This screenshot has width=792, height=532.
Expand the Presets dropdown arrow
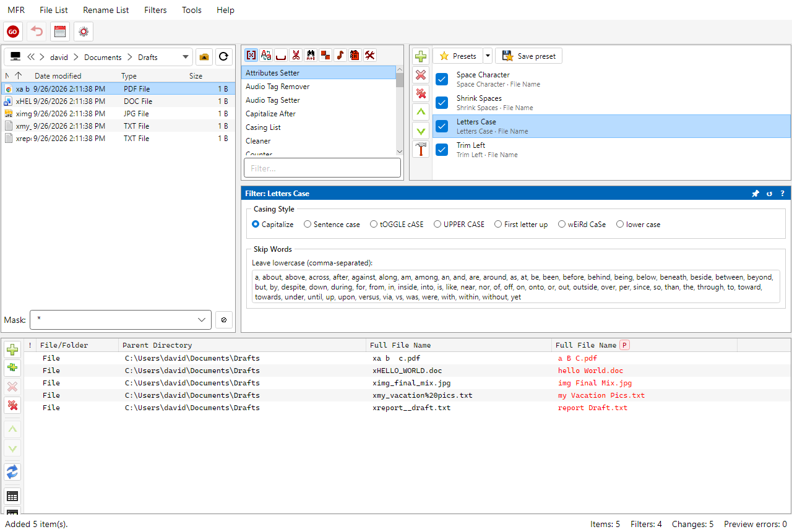point(488,56)
